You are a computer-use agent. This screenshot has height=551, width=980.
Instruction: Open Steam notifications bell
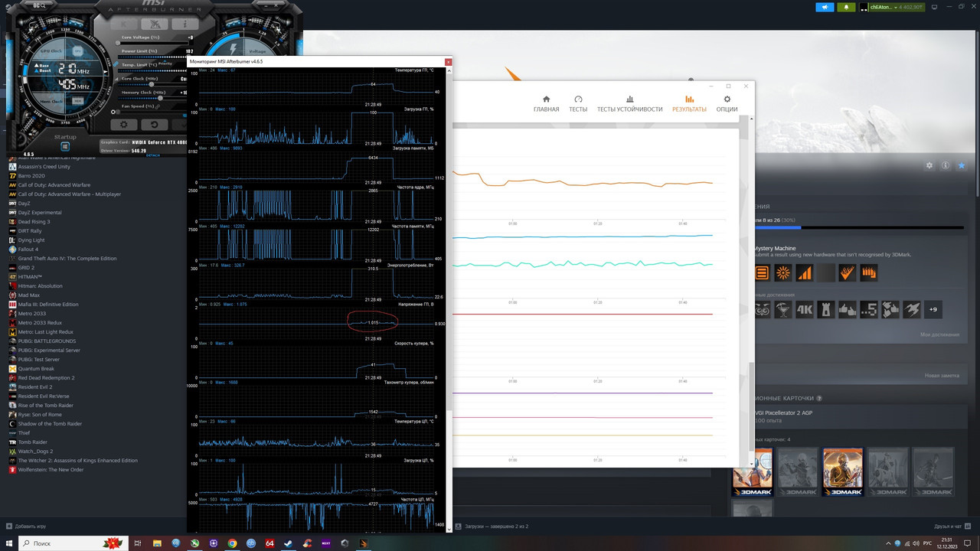(846, 7)
